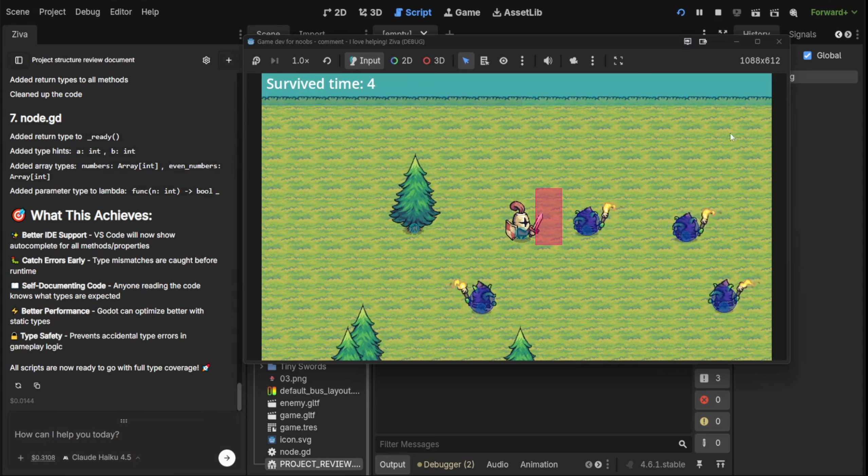This screenshot has height=476, width=868.
Task: Open the Debug menu
Action: (x=87, y=12)
